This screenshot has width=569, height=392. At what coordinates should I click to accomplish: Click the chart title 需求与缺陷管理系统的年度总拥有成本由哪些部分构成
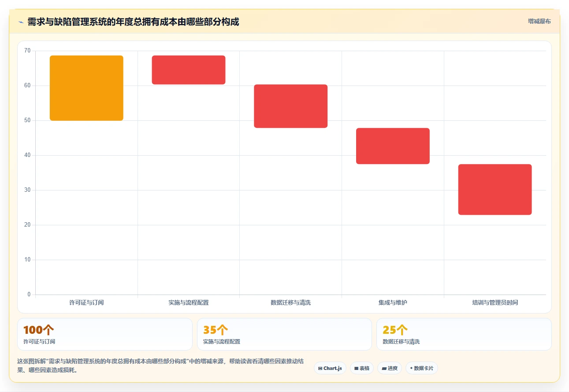[x=133, y=22]
